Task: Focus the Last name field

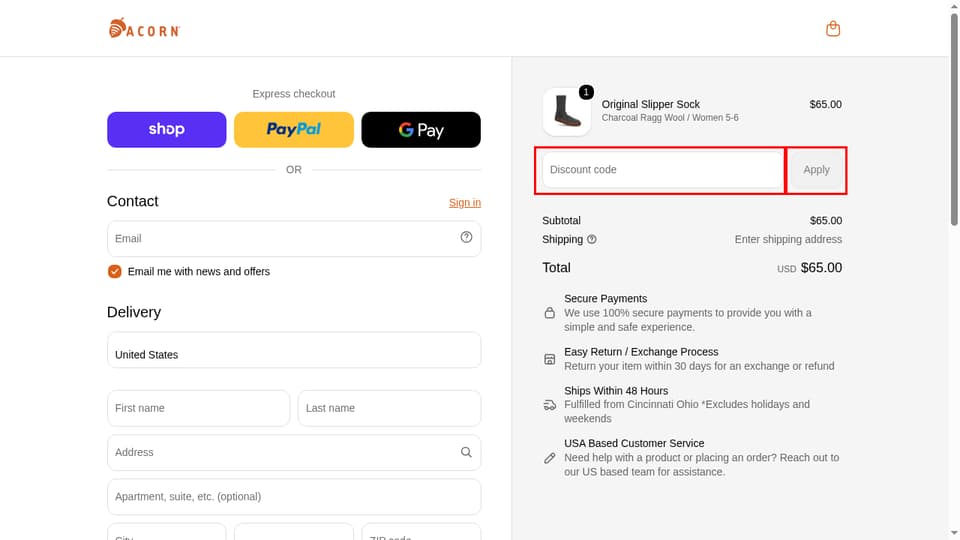Action: point(389,408)
